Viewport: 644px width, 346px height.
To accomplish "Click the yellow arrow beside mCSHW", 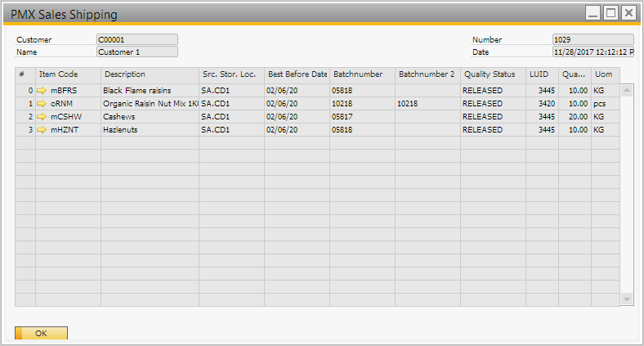I will click(42, 117).
